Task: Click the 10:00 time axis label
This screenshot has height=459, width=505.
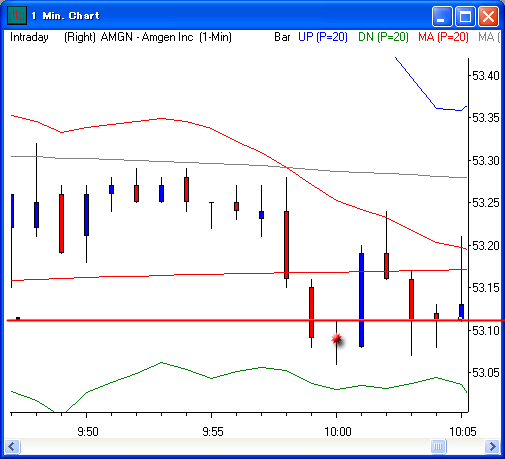Action: [x=338, y=432]
